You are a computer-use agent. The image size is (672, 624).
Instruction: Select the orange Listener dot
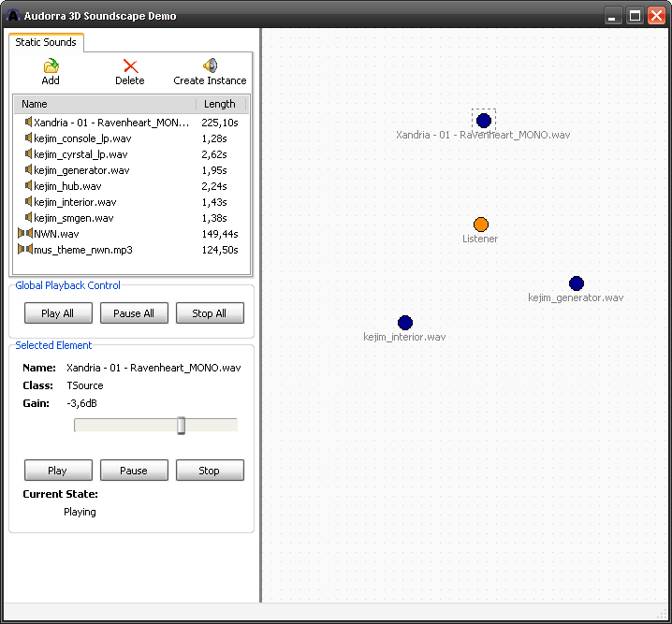tap(480, 225)
